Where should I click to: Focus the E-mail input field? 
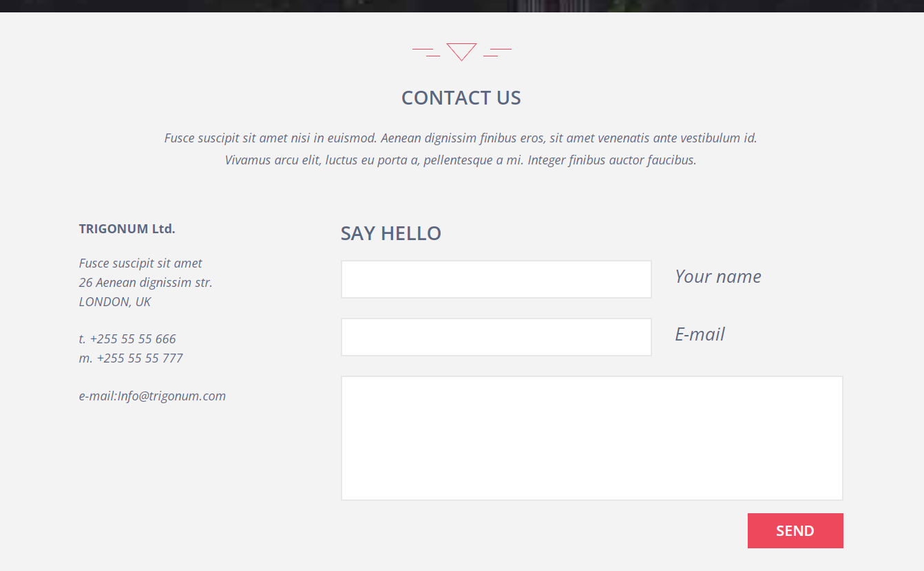coord(496,337)
